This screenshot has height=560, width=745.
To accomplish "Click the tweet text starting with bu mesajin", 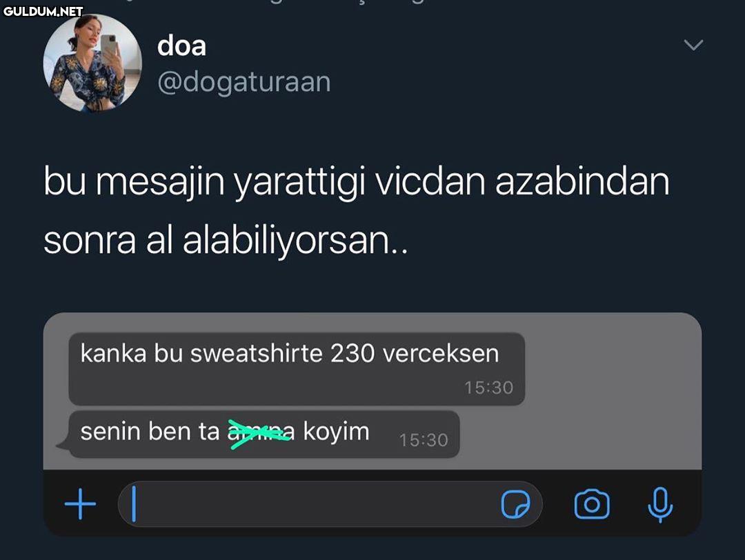I will [x=356, y=182].
